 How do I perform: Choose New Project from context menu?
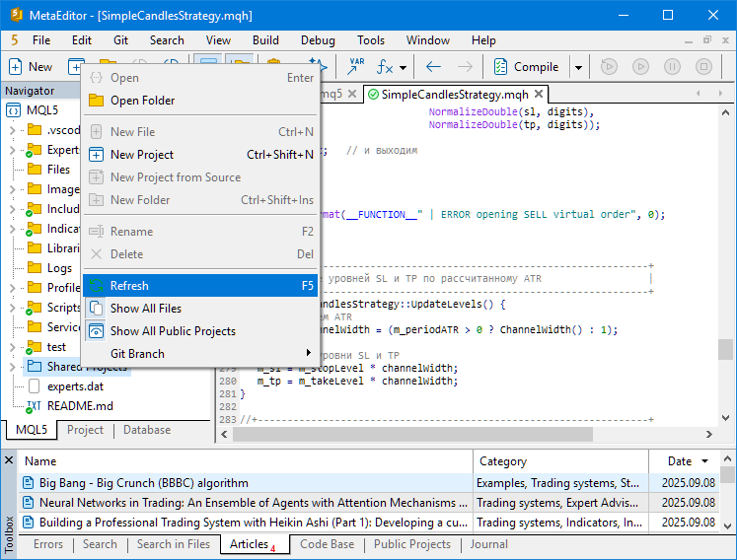(x=141, y=155)
